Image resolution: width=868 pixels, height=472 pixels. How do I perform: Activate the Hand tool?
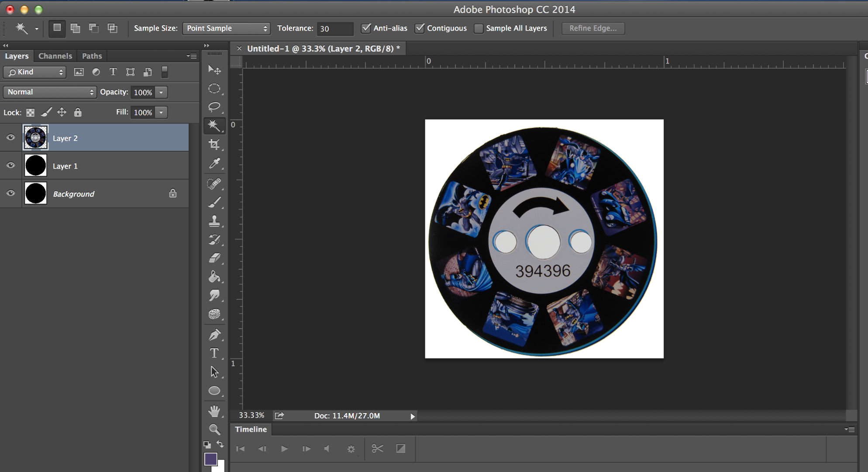214,411
